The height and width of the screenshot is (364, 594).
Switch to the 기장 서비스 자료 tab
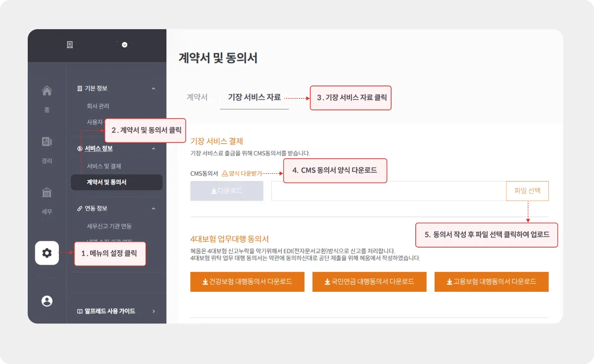click(254, 97)
